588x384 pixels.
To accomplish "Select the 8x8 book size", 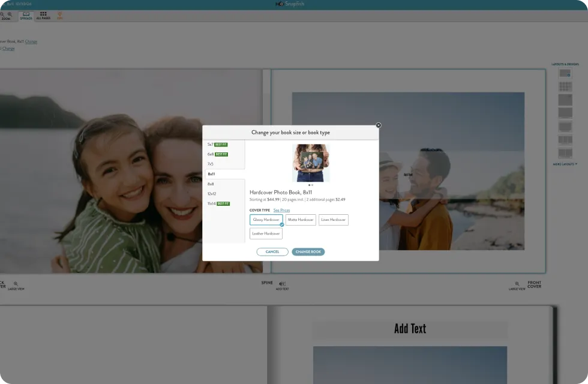I will [211, 184].
